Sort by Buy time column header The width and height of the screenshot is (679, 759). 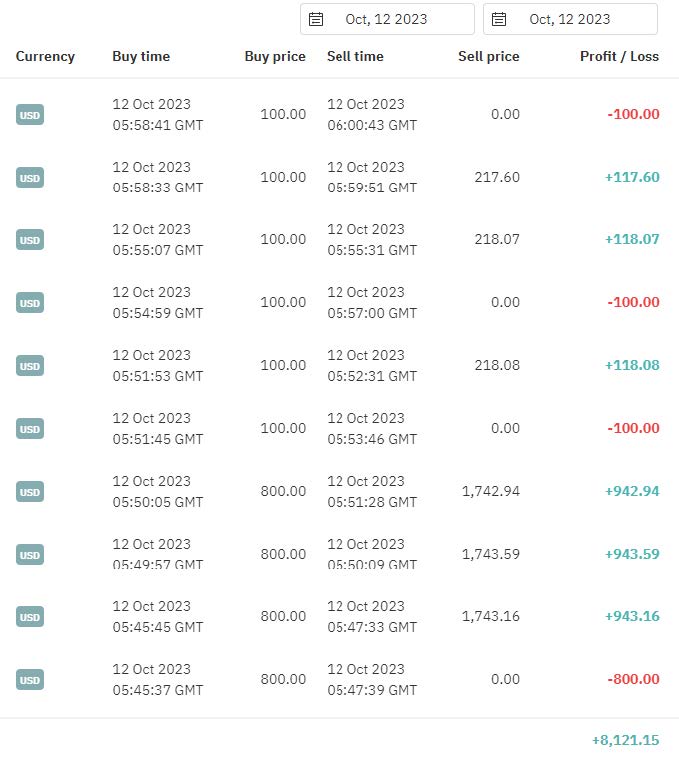point(141,56)
